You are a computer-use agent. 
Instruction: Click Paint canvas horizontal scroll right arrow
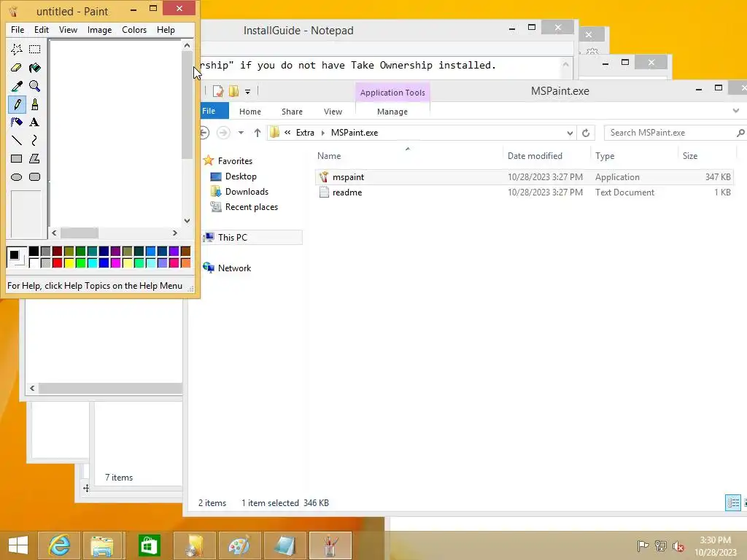175,233
